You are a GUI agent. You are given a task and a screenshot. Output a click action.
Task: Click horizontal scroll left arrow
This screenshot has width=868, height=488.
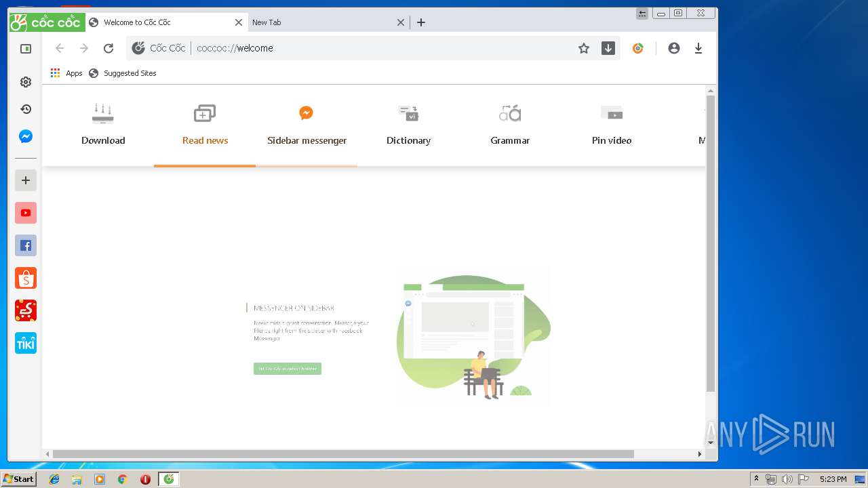[x=47, y=454]
